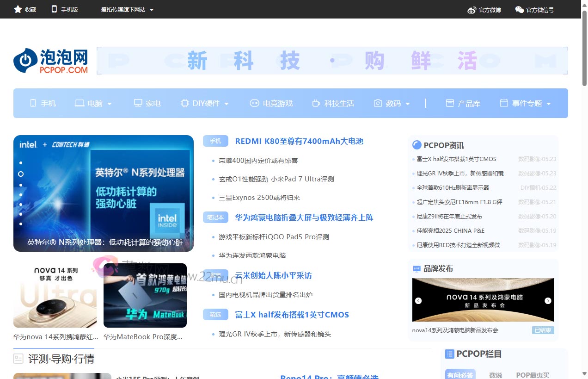The image size is (588, 379).
Task: Expand the 数码 dropdown menu
Action: 408,103
